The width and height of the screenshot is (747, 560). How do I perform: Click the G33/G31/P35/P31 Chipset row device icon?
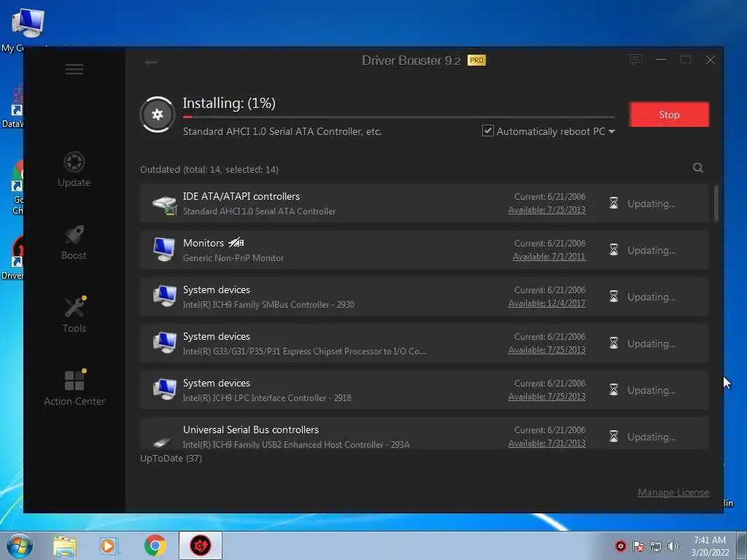(164, 343)
